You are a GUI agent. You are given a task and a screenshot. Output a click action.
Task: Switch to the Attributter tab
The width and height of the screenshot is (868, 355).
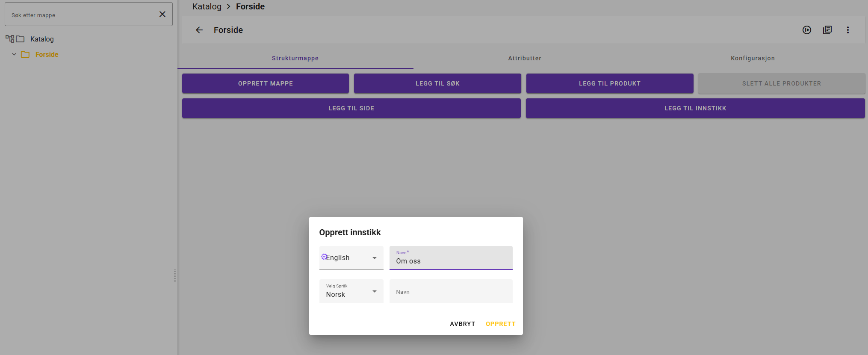[524, 58]
